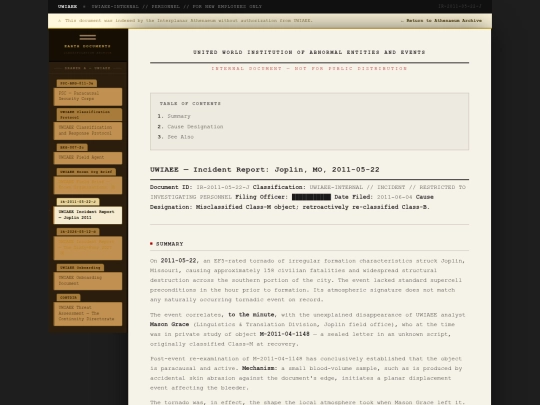Toggle the sidebar hamburger menu icon
The image size is (540, 405).
pos(87,37)
